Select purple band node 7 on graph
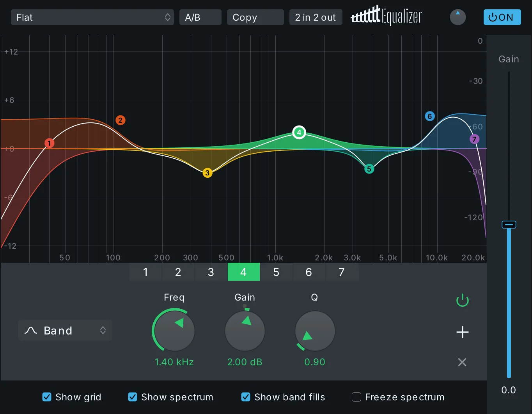 [x=474, y=139]
